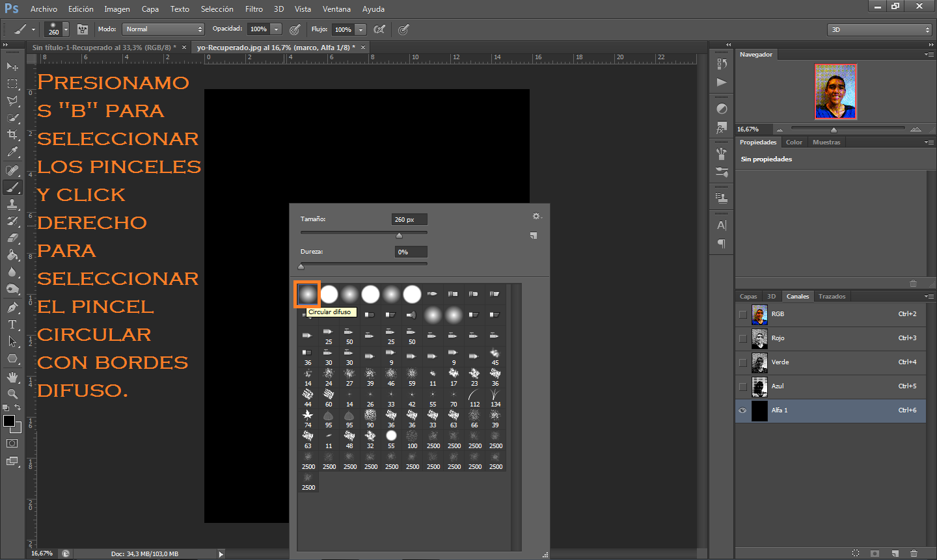This screenshot has width=937, height=560.
Task: Open the Filtro menu
Action: (254, 9)
